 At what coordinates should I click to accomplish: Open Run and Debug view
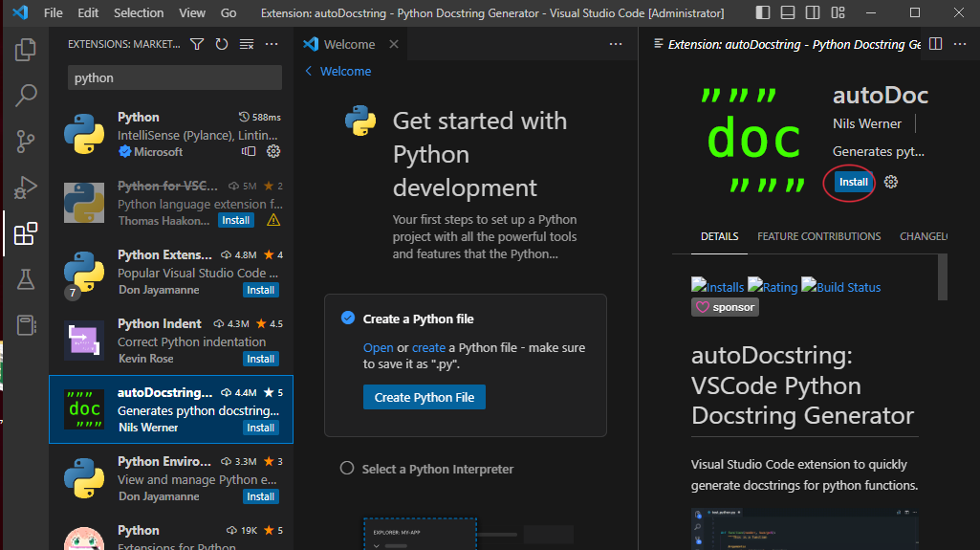(x=26, y=187)
